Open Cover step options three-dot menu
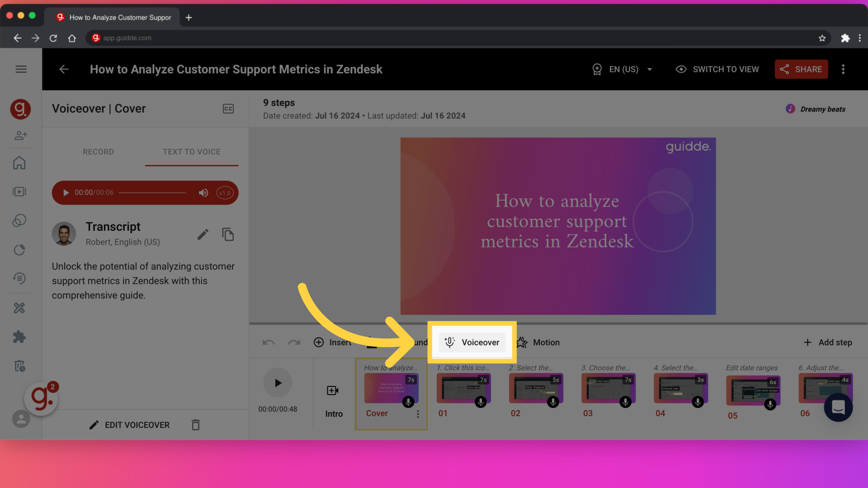 (x=418, y=414)
